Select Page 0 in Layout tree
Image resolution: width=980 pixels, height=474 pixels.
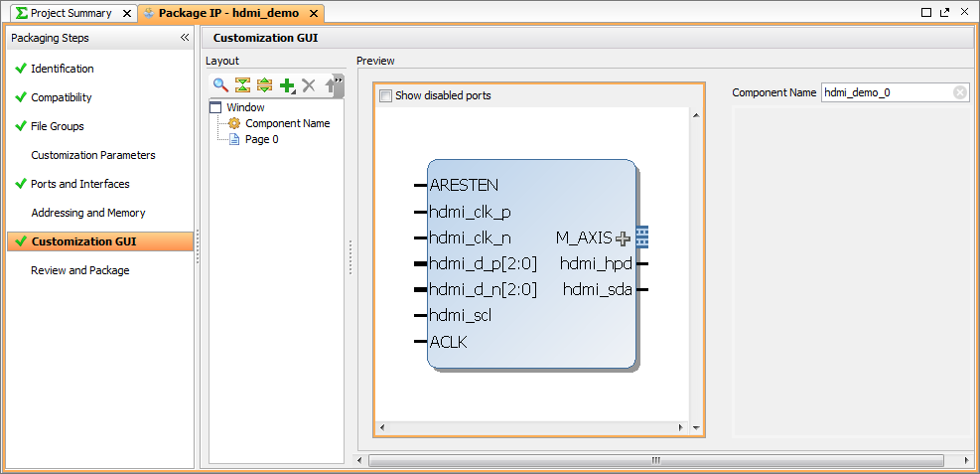[x=262, y=139]
